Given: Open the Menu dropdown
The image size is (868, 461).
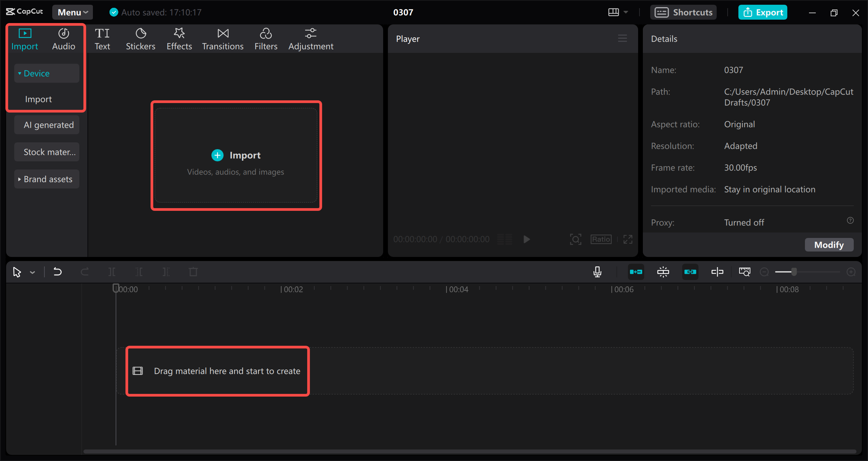Looking at the screenshot, I should click(72, 12).
